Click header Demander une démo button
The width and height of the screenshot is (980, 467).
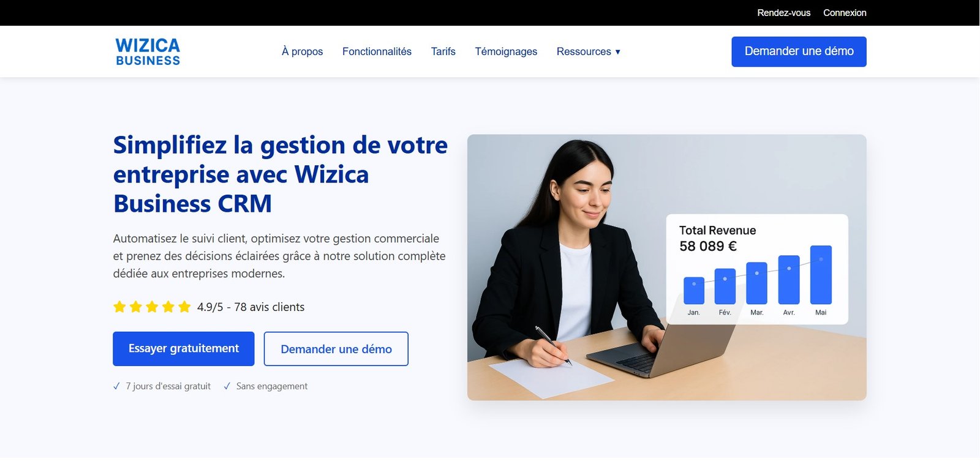(x=799, y=51)
